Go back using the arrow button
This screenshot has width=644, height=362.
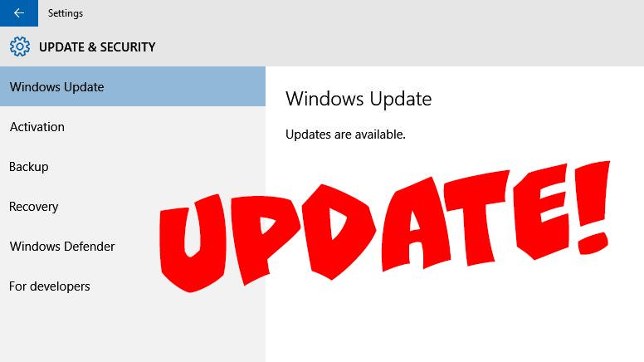point(19,13)
